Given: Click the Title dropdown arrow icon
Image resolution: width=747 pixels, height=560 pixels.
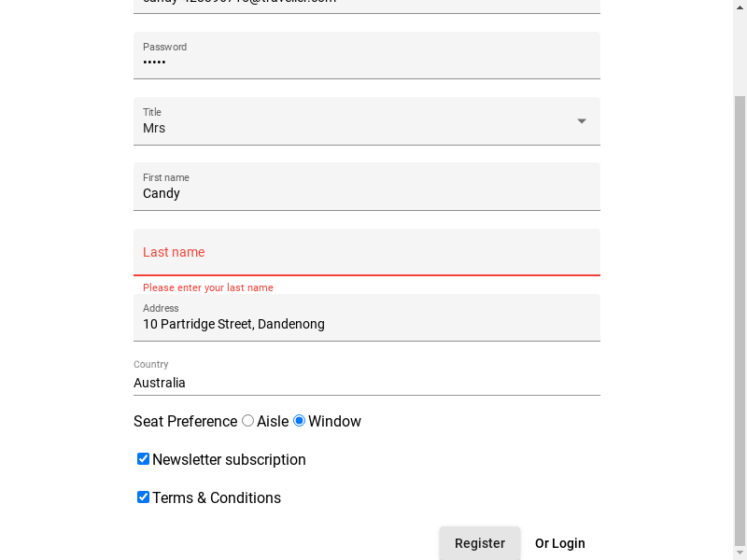Looking at the screenshot, I should [x=581, y=121].
